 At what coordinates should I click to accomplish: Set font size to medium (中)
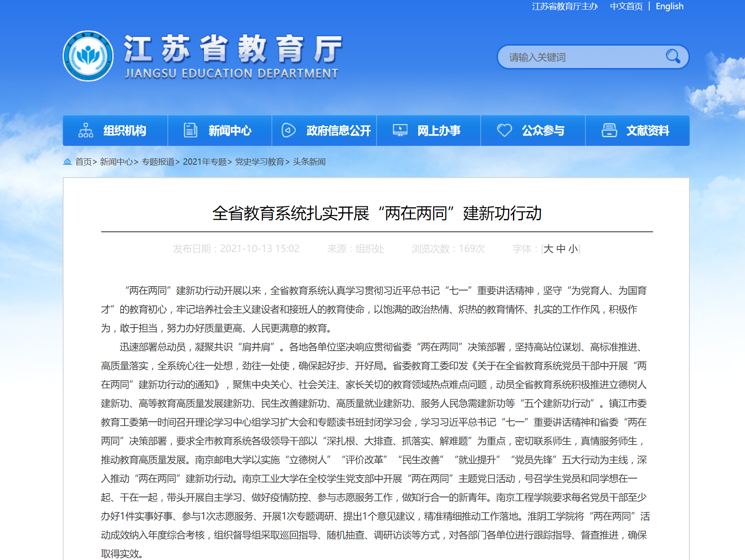(561, 249)
